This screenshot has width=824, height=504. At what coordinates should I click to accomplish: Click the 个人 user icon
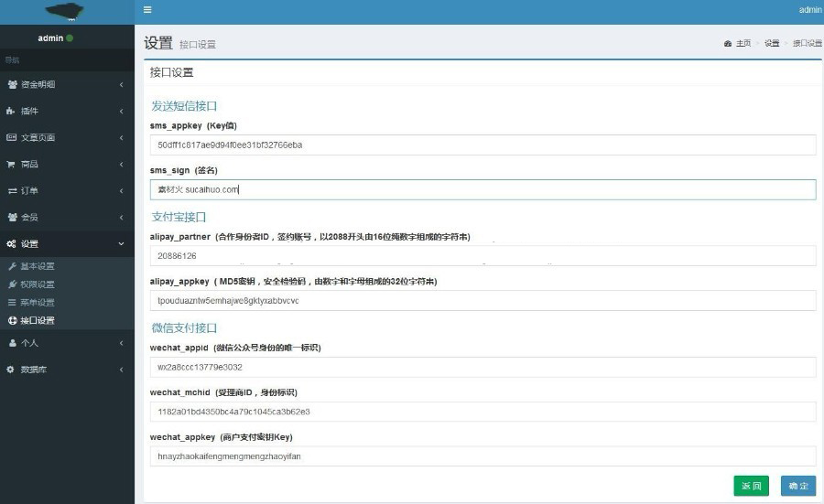click(12, 343)
